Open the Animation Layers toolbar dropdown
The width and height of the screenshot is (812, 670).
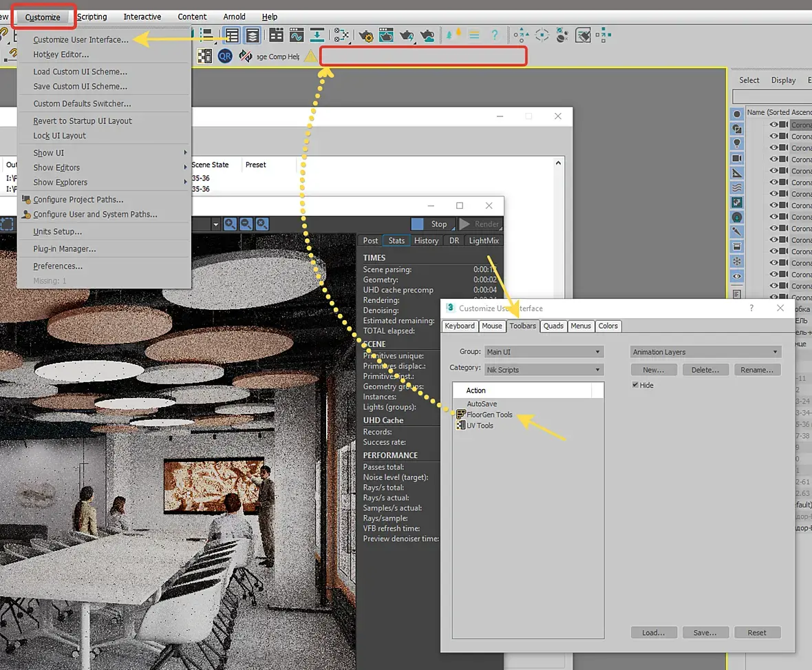(x=705, y=352)
